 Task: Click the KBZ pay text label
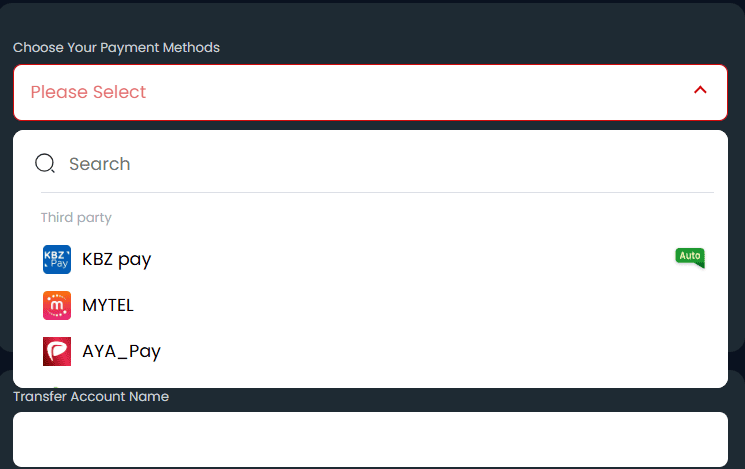tap(116, 259)
